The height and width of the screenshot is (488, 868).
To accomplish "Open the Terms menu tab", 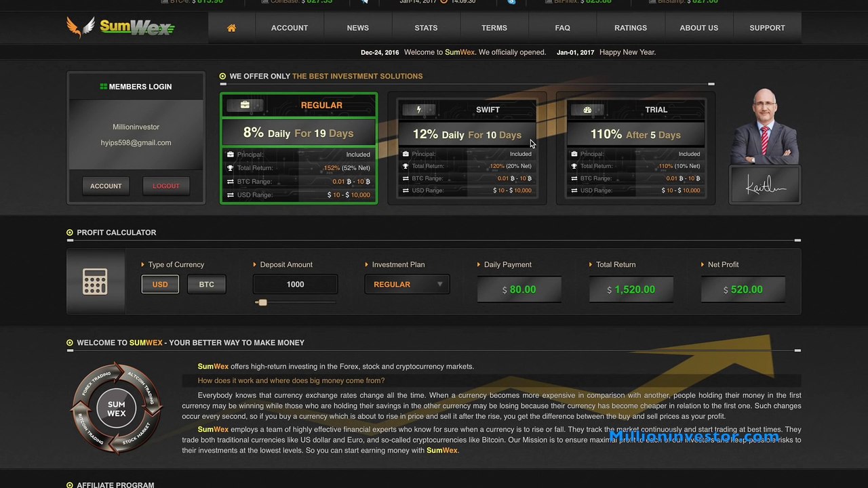I will [x=494, y=28].
